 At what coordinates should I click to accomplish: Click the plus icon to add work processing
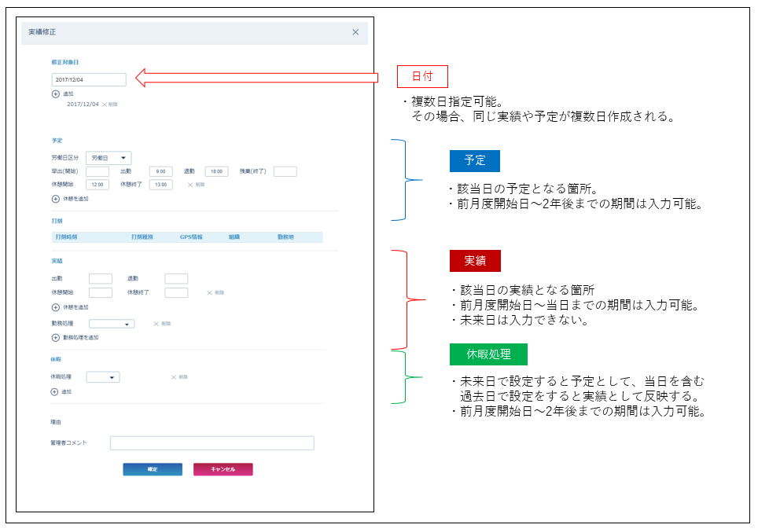coord(56,338)
